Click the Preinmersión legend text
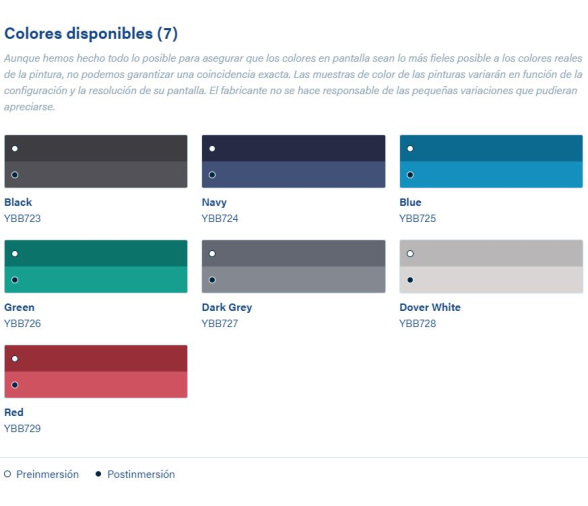588x506 pixels. pyautogui.click(x=47, y=474)
